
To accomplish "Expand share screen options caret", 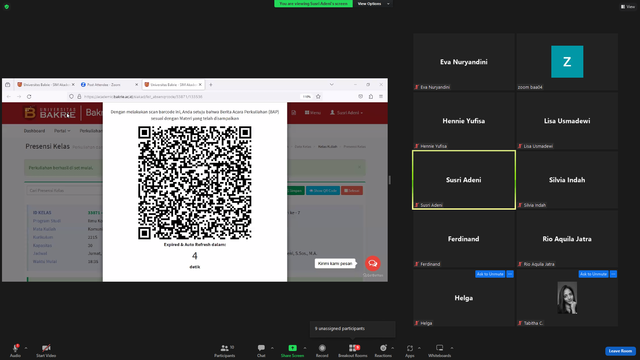I will pyautogui.click(x=304, y=348).
